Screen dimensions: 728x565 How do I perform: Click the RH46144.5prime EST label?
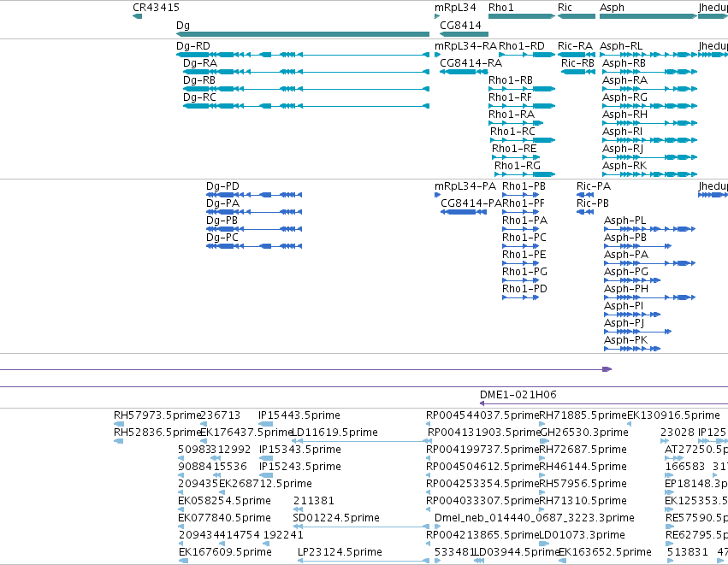coord(583,467)
